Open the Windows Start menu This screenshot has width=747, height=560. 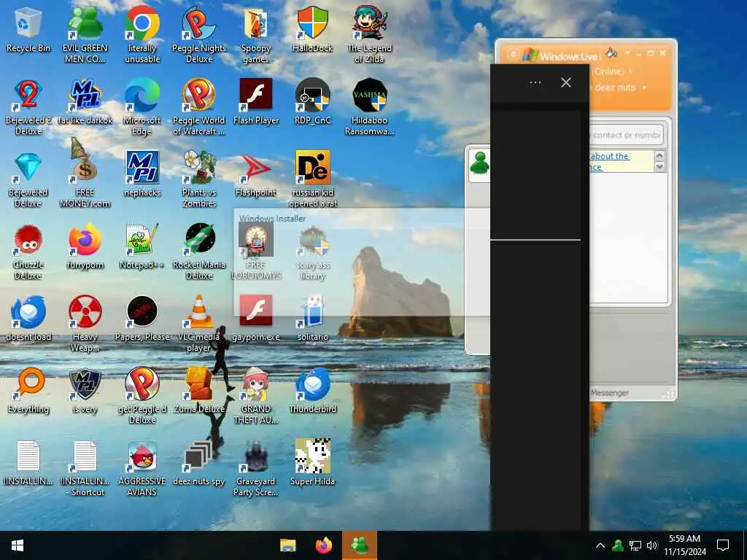(x=18, y=545)
